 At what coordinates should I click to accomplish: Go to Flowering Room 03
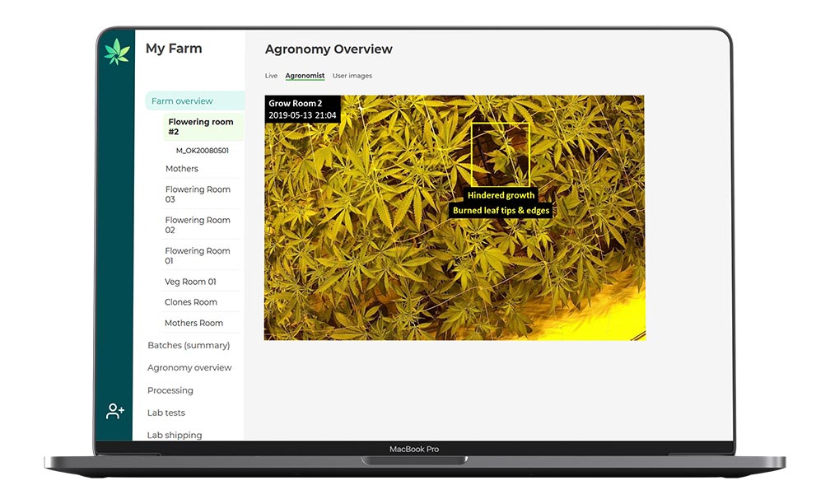[x=198, y=194]
